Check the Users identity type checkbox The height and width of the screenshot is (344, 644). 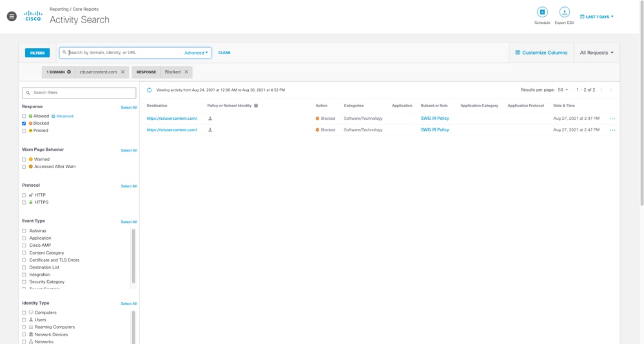click(24, 320)
